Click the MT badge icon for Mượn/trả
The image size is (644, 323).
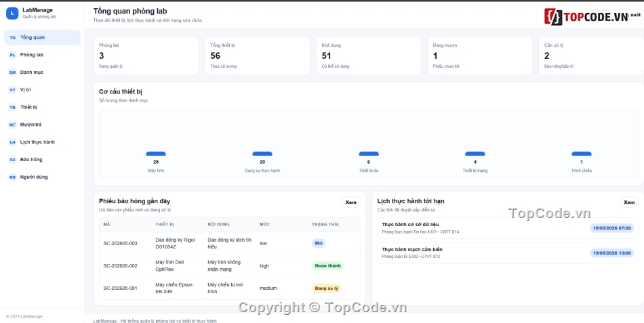click(x=12, y=125)
